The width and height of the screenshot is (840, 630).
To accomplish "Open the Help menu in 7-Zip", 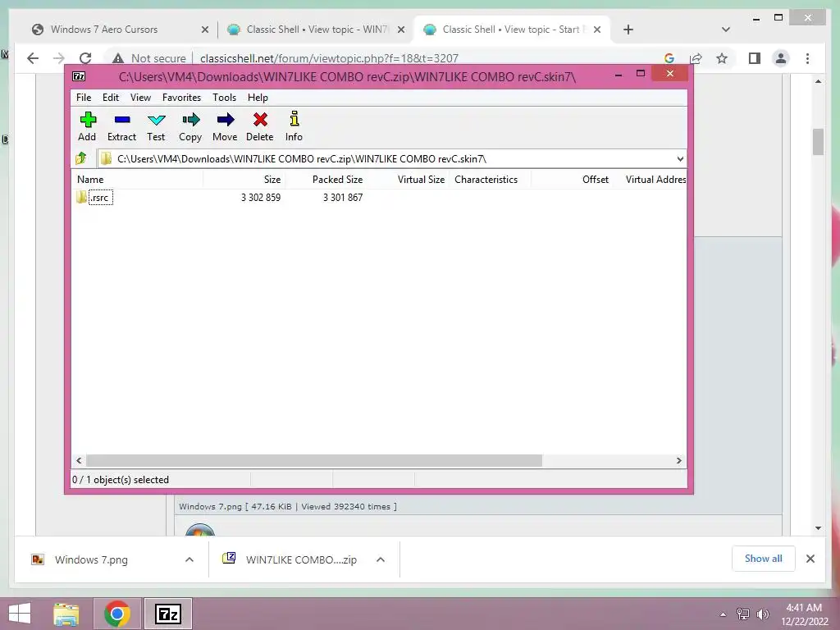I will (x=258, y=98).
